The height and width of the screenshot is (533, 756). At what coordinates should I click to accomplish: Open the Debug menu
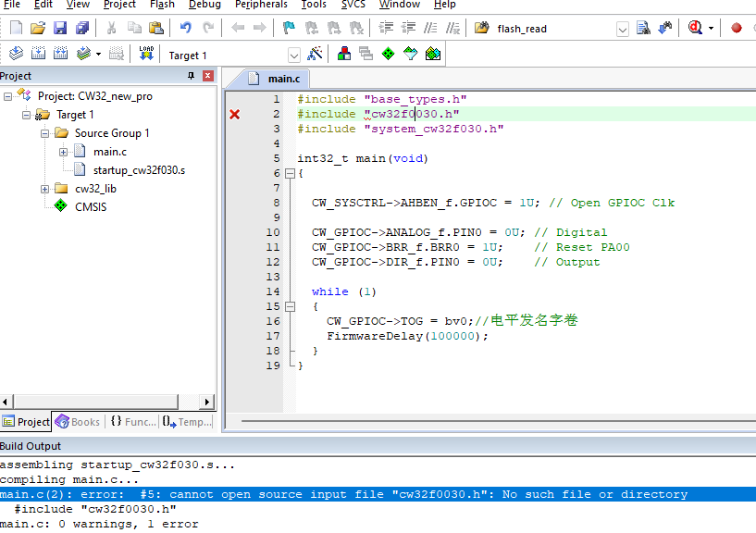coord(204,5)
